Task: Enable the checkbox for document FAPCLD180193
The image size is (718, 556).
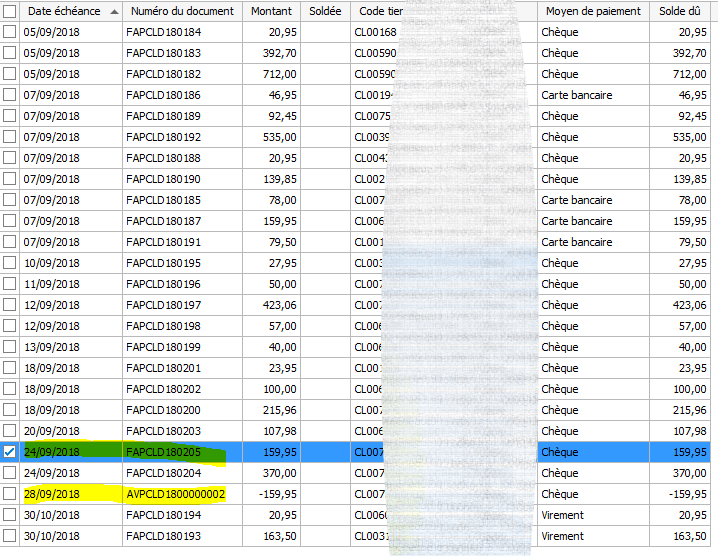Action: click(x=9, y=536)
